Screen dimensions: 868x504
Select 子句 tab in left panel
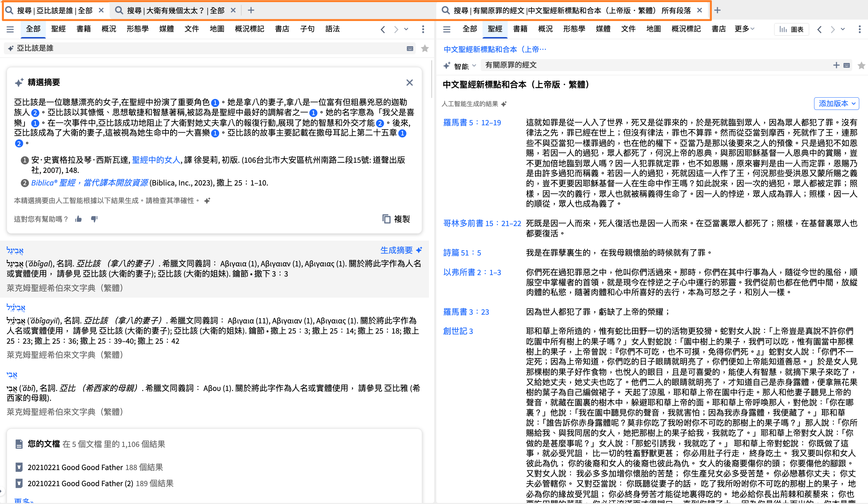(307, 29)
